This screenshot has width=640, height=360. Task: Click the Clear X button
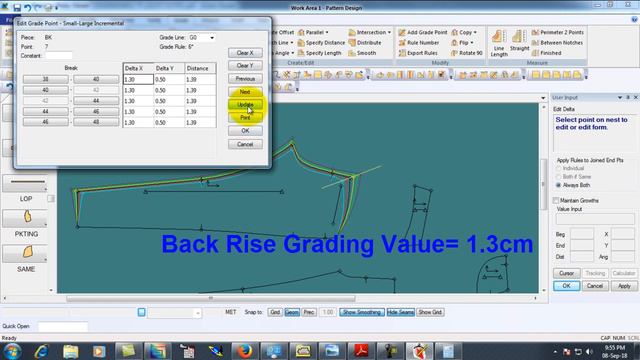[245, 53]
